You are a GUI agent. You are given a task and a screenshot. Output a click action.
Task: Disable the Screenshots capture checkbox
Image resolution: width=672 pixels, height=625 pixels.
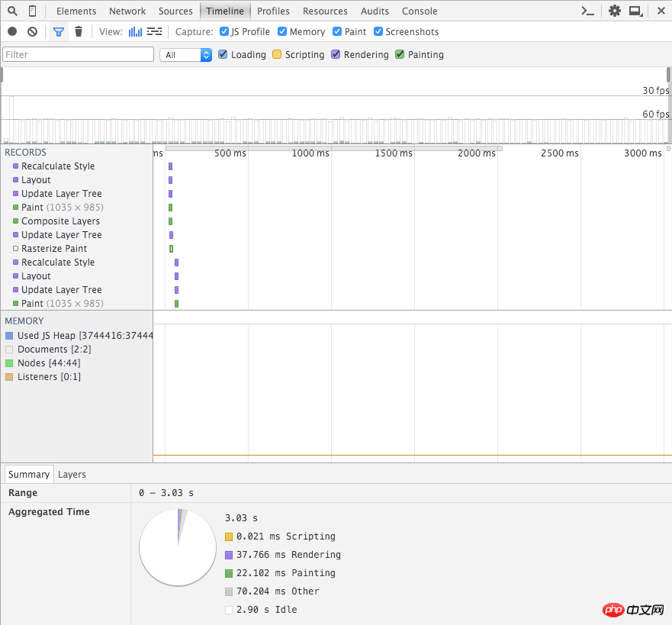(x=378, y=32)
